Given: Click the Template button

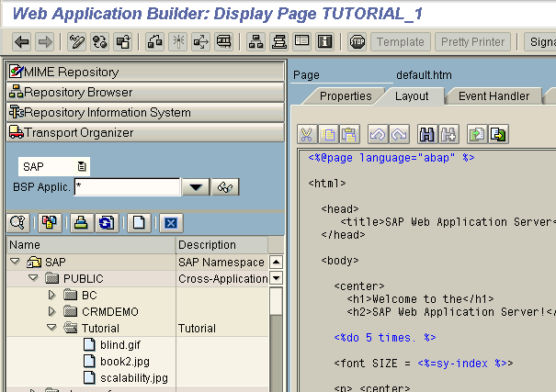Looking at the screenshot, I should pos(401,42).
